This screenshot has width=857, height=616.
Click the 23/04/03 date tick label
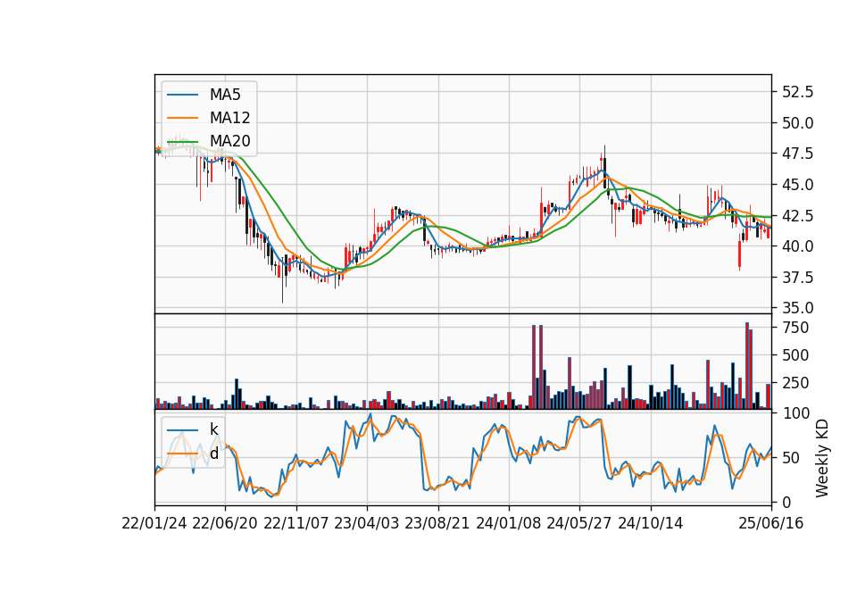point(366,524)
